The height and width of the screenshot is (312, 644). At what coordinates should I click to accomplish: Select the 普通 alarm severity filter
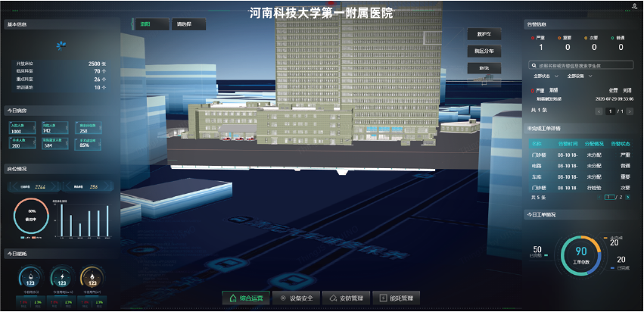(x=620, y=37)
